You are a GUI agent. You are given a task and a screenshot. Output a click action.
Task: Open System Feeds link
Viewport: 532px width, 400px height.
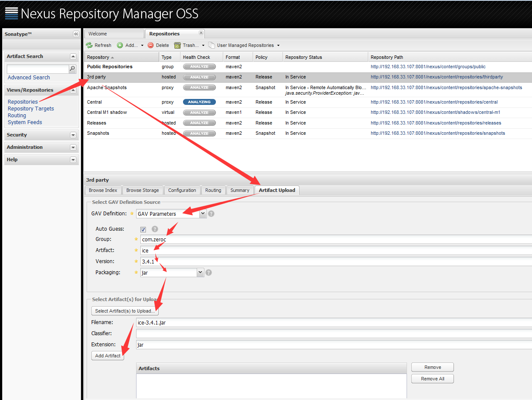coord(25,122)
